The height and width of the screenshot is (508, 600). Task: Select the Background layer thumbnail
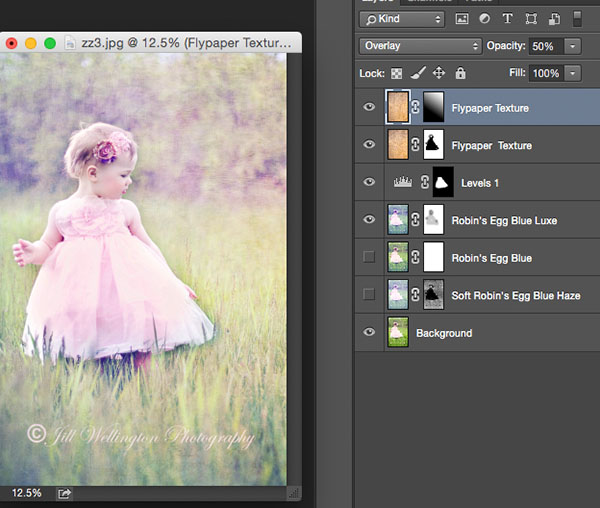398,332
